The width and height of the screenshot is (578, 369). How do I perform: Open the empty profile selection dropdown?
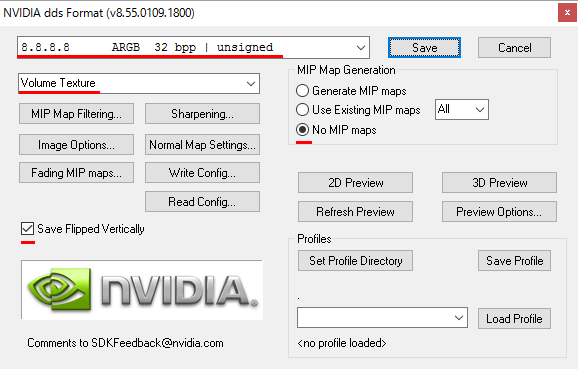coord(382,318)
